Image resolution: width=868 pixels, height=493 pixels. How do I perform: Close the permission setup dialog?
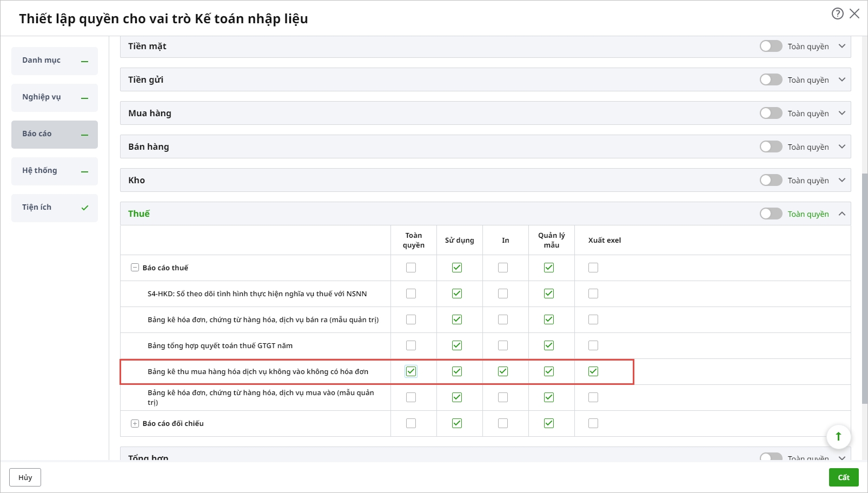854,14
